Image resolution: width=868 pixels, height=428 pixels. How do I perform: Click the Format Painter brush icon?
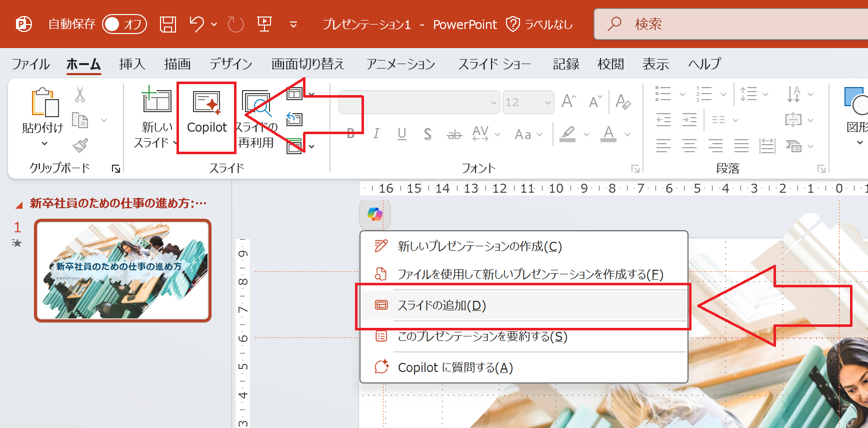click(80, 146)
